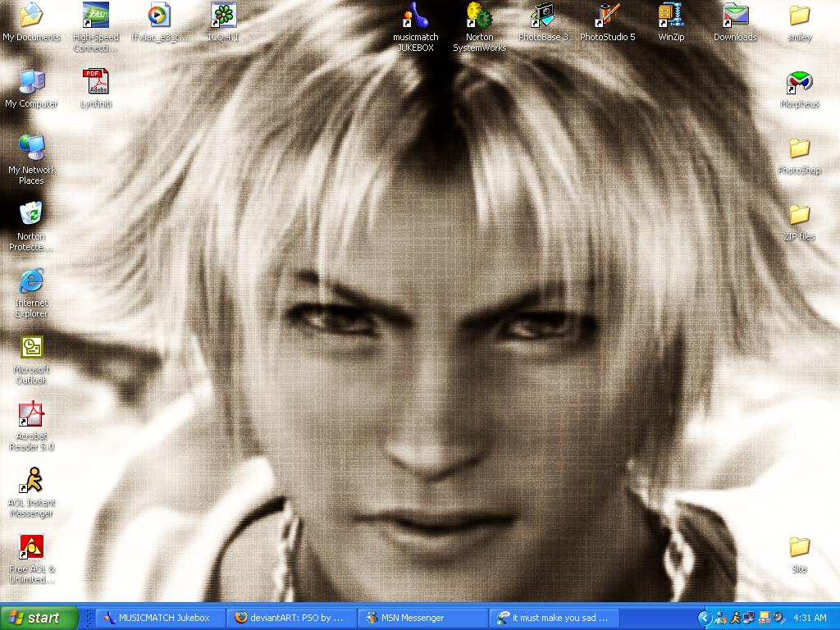The image size is (840, 630).
Task: Open the Windows start menu
Action: (x=39, y=618)
